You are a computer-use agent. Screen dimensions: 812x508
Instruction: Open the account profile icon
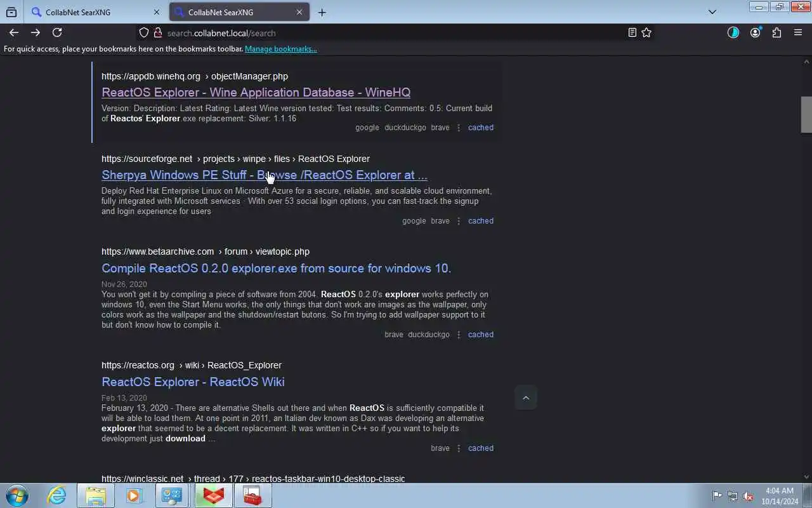click(755, 32)
